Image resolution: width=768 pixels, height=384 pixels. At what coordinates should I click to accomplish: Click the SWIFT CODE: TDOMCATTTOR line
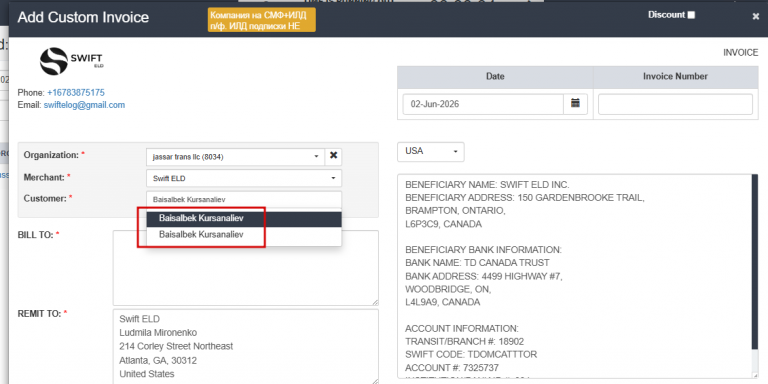[471, 354]
